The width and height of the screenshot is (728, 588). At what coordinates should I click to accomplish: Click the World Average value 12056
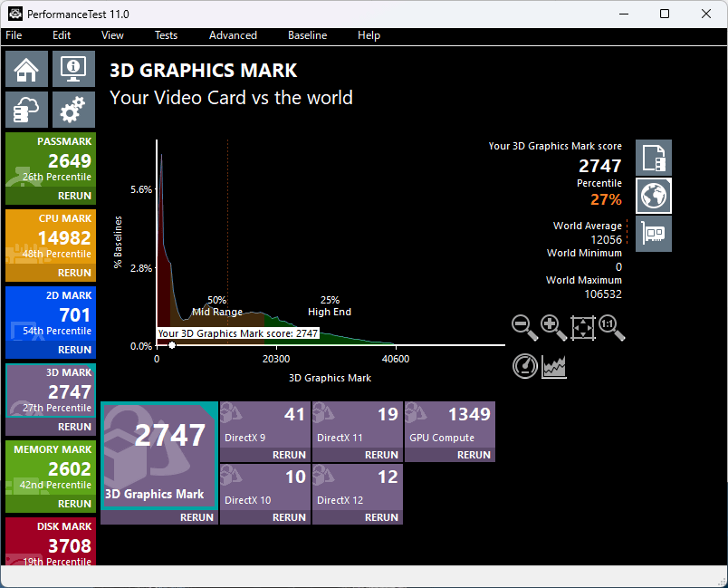(606, 240)
